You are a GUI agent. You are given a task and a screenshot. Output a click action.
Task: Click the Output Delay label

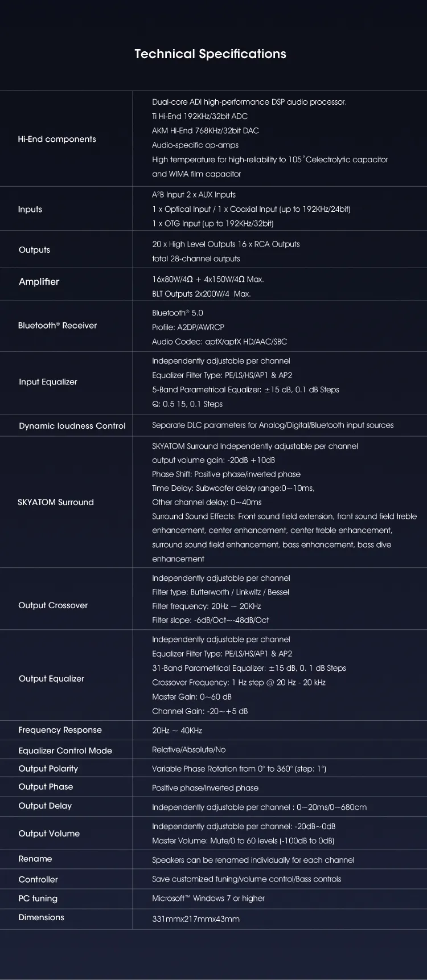[x=45, y=806]
